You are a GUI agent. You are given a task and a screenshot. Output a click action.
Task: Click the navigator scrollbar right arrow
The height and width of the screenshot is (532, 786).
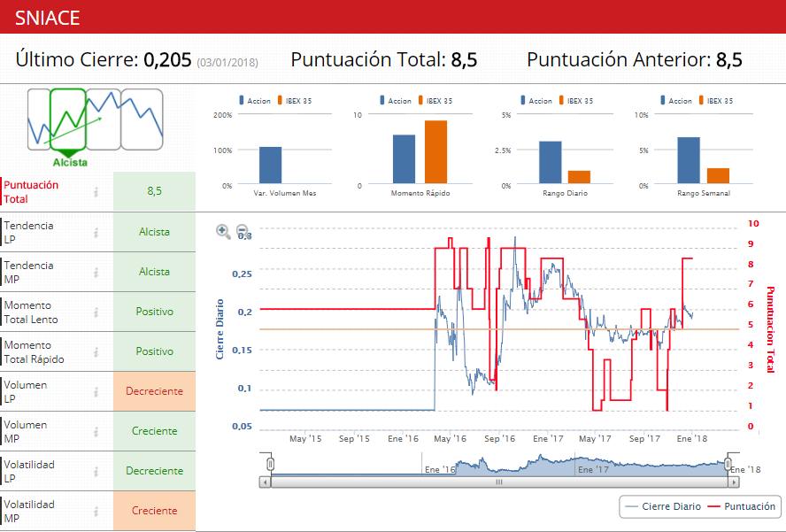click(734, 482)
